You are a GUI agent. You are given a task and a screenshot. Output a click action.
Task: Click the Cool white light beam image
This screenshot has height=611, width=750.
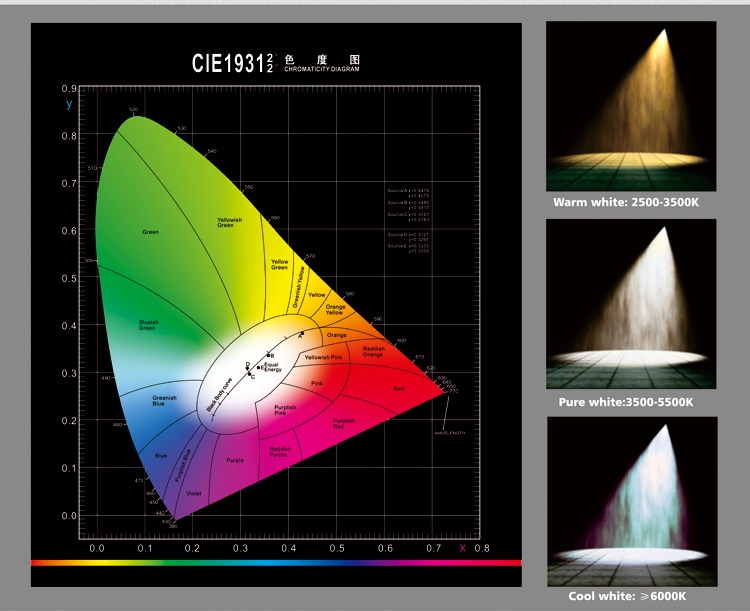click(632, 501)
